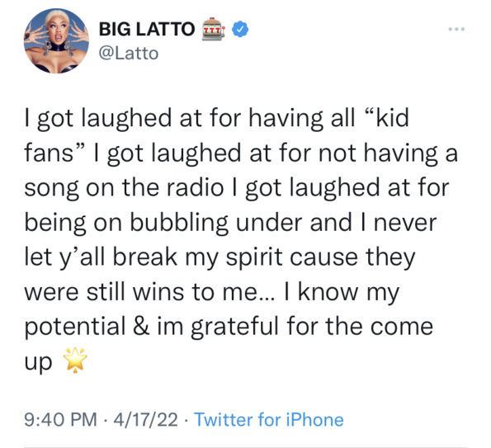Click the word "grateful" in the tweet
Viewport: 491px width, 448px height.
click(234, 328)
